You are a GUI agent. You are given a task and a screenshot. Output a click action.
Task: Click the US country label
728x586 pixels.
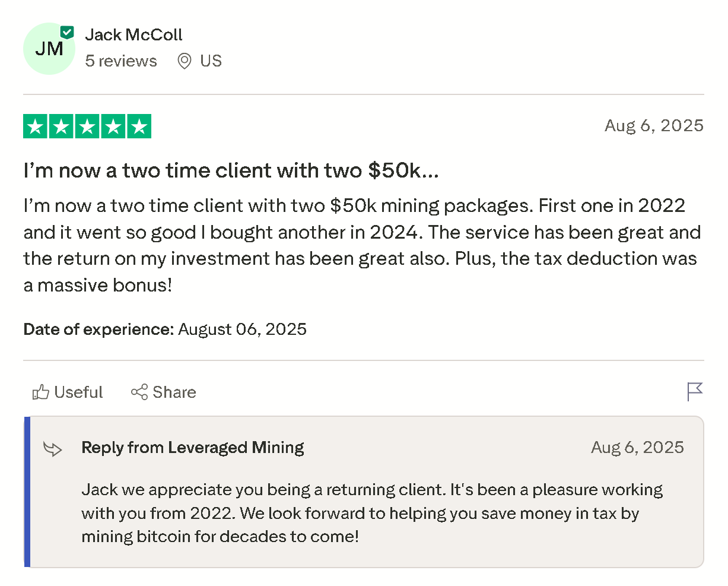coord(211,61)
